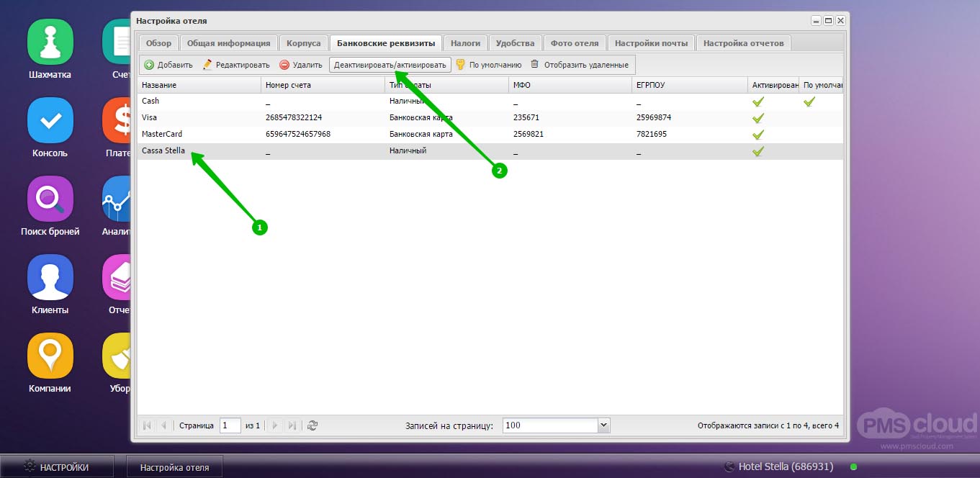Open the Клиенты desktop icon
980x478 pixels.
point(50,277)
